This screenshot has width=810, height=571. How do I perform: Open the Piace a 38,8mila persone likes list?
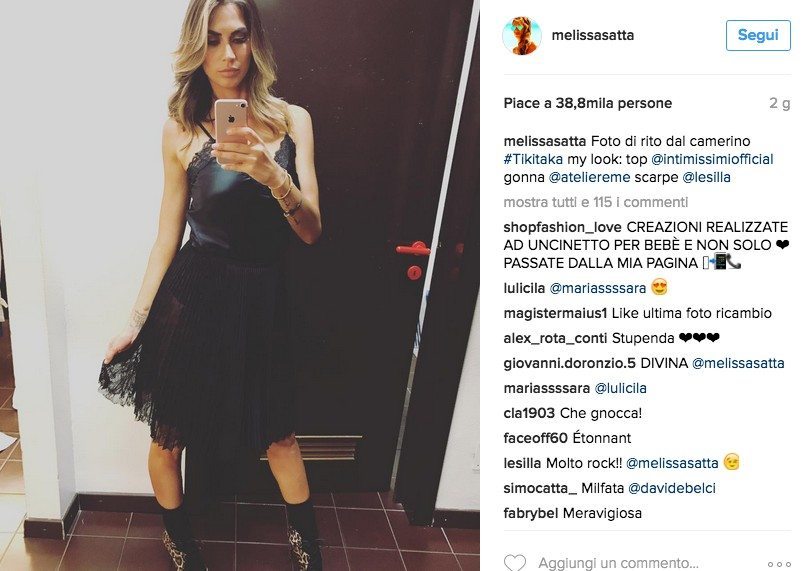coord(587,103)
